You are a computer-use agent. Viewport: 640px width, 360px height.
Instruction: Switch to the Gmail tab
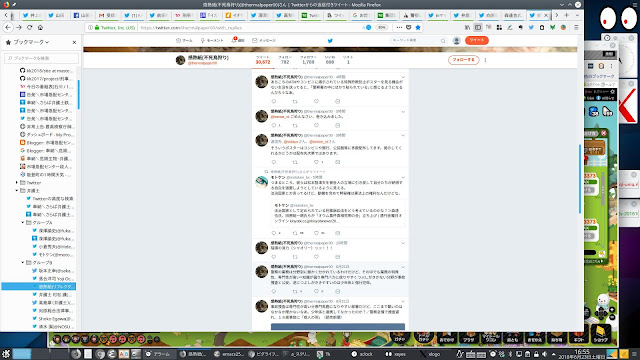point(107,15)
